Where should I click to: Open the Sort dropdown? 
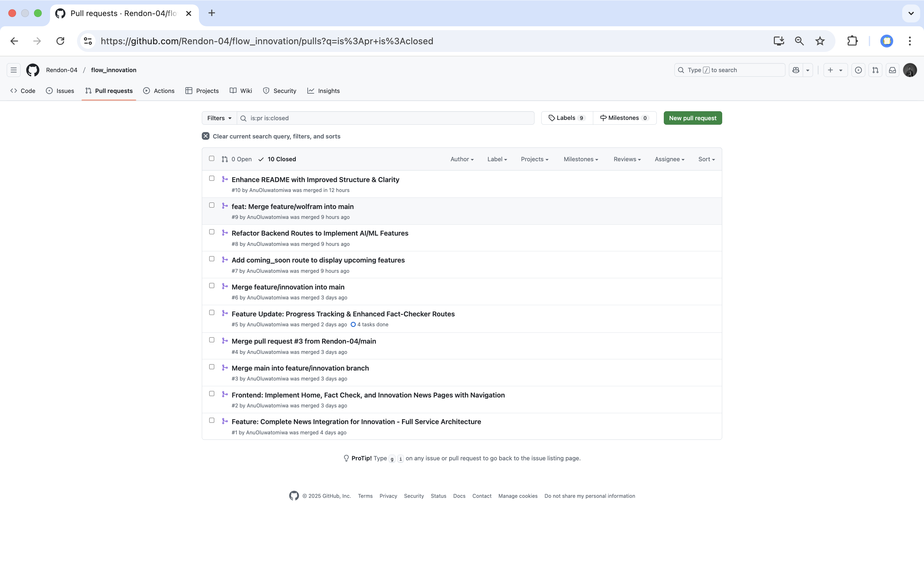tap(706, 159)
